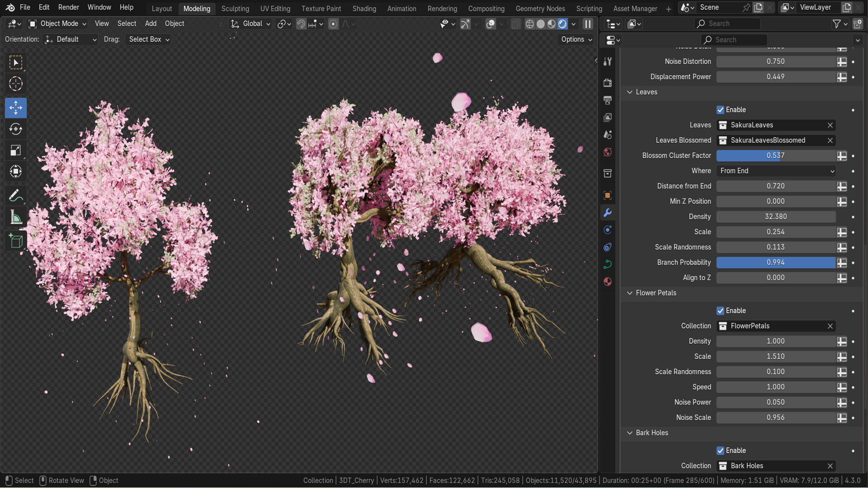Click the properties editor Search field
This screenshot has height=488, width=868.
(x=733, y=40)
